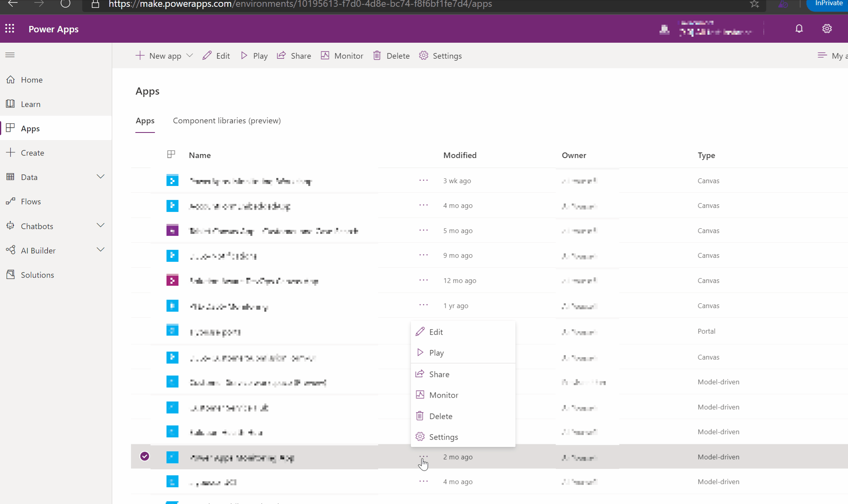848x504 pixels.
Task: Switch to Component libraries (preview) tab
Action: coord(226,121)
